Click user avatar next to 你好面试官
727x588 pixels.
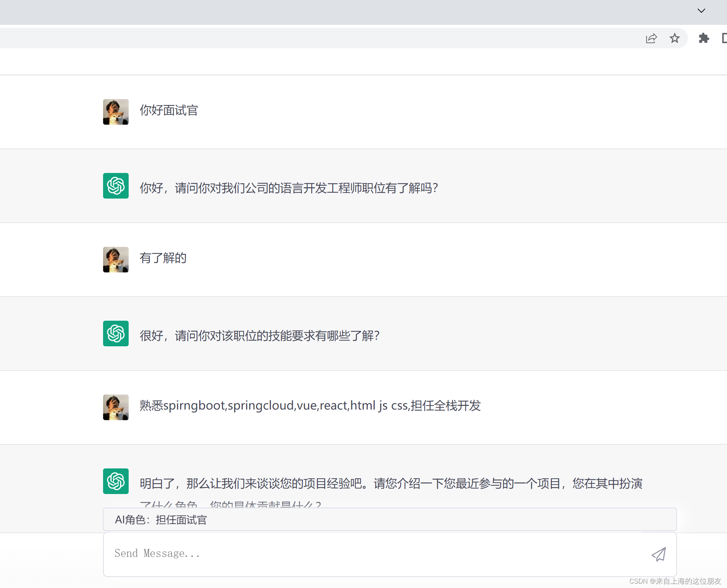pyautogui.click(x=116, y=112)
